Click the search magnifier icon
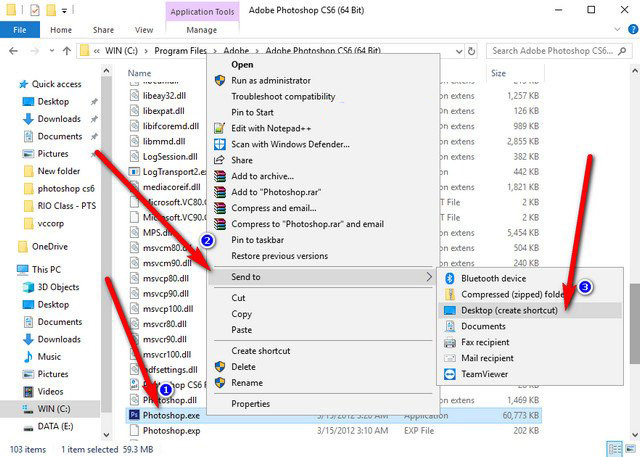 pyautogui.click(x=622, y=51)
